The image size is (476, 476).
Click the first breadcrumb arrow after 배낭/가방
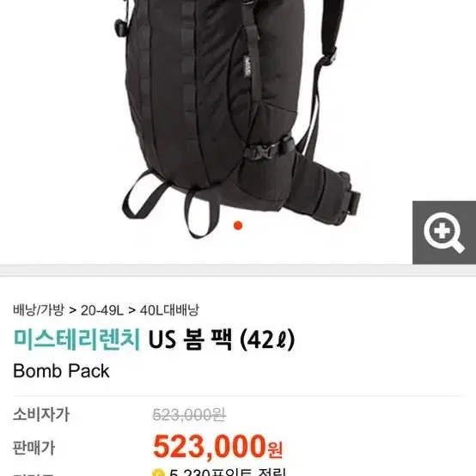coord(72,310)
